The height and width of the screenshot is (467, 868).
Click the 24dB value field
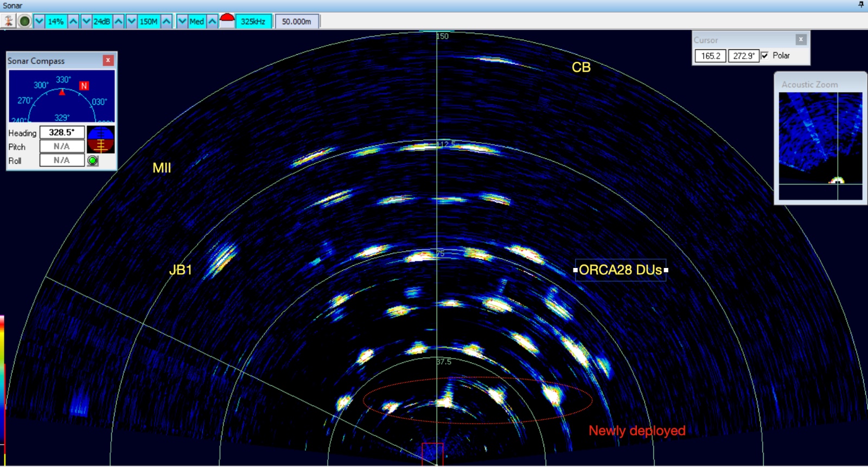(102, 21)
